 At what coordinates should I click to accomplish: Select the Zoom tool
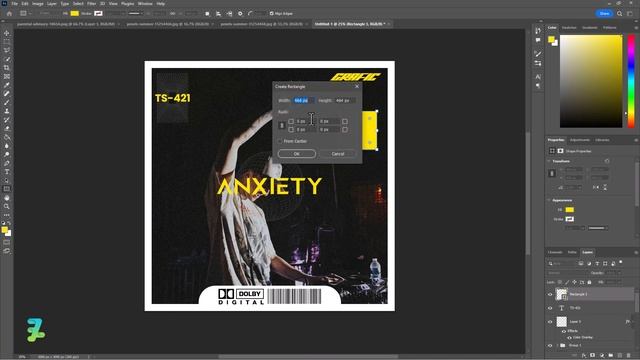click(x=7, y=207)
